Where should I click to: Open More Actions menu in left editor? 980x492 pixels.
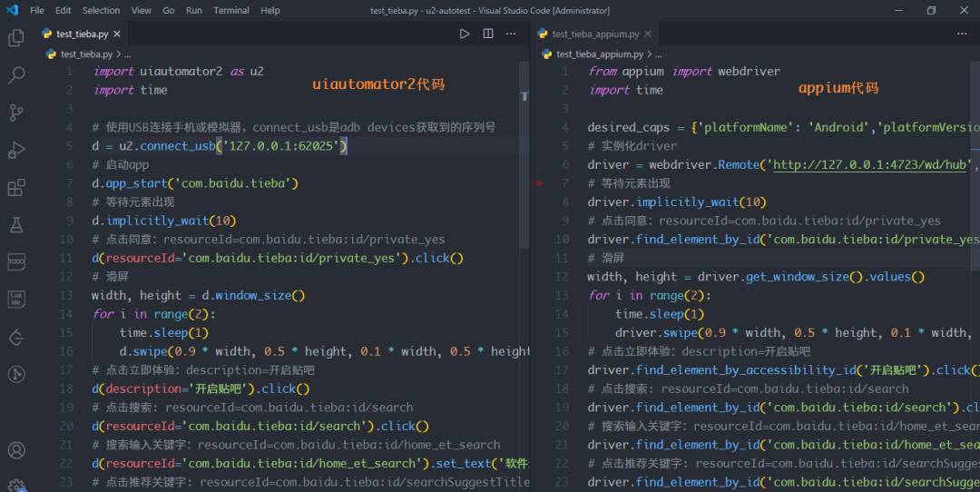511,34
